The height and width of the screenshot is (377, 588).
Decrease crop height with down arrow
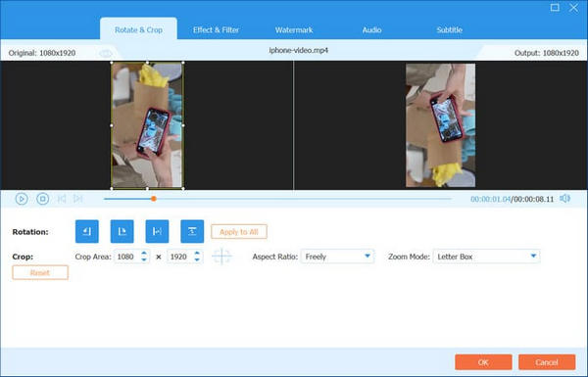point(197,259)
